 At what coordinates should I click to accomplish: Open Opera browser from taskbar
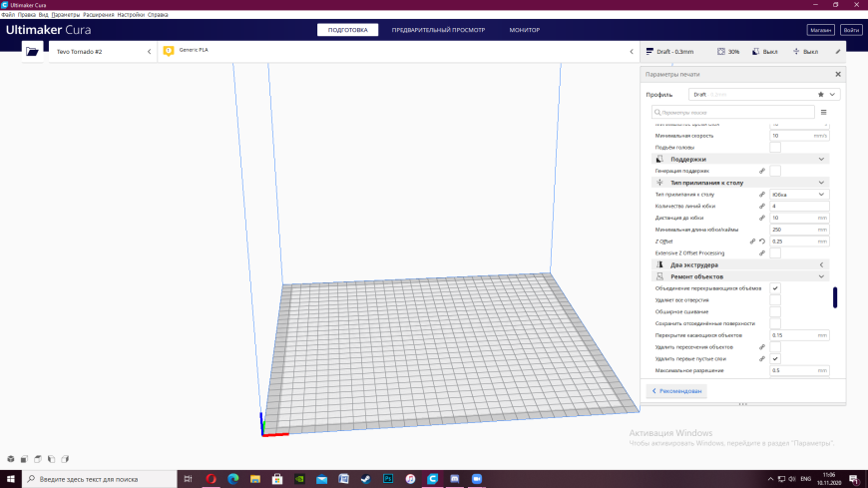(211, 479)
